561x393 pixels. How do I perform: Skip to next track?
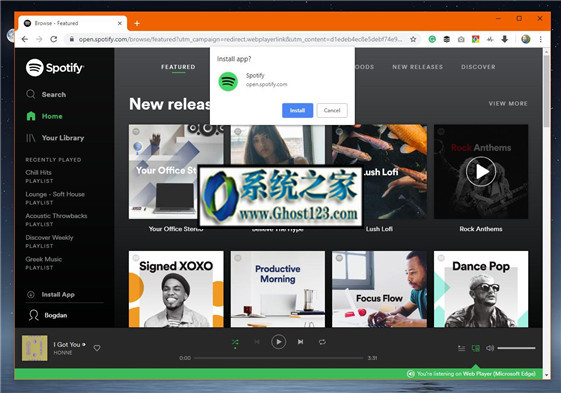coord(301,342)
